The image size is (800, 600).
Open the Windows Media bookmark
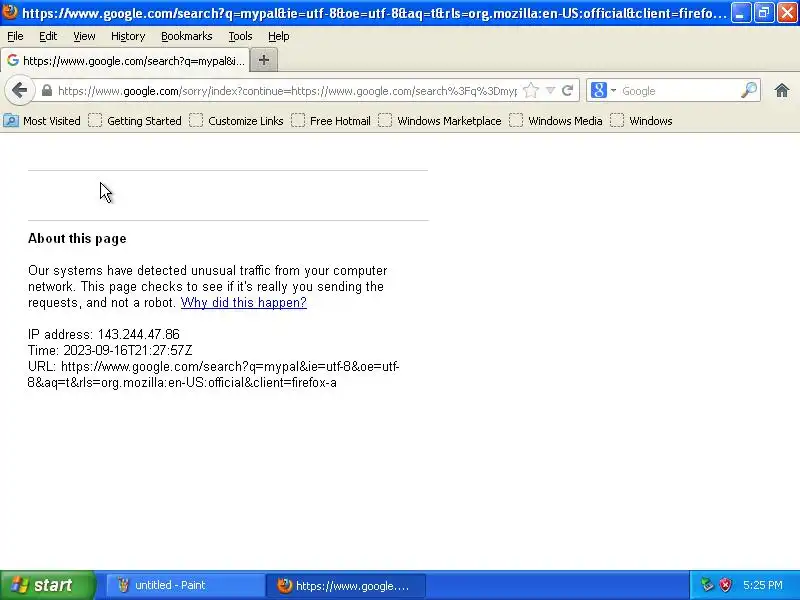[x=556, y=121]
